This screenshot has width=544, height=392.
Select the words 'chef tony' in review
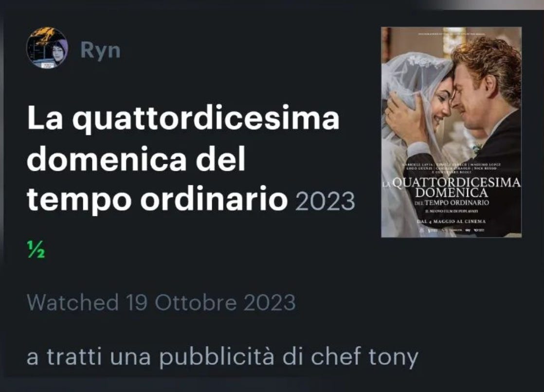364,357
